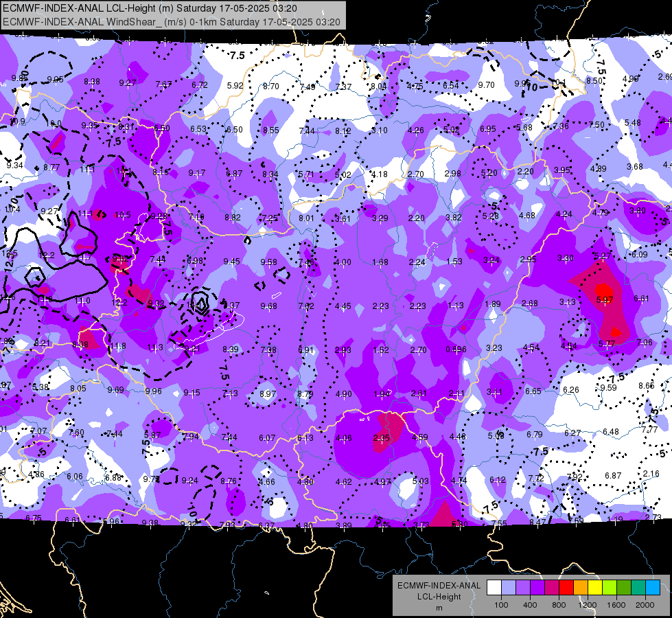This screenshot has height=618, width=672.
Task: Click the wind shear value 5.77
Action: (x=607, y=343)
